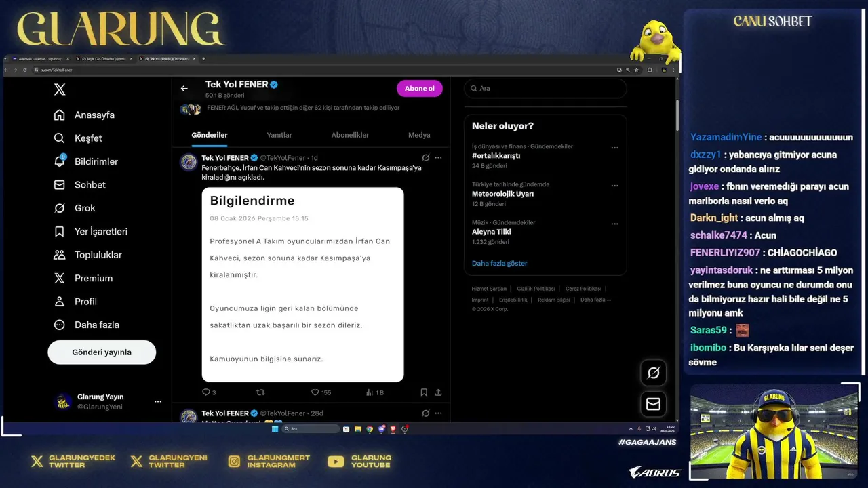Open Keşfet search page

78,138
